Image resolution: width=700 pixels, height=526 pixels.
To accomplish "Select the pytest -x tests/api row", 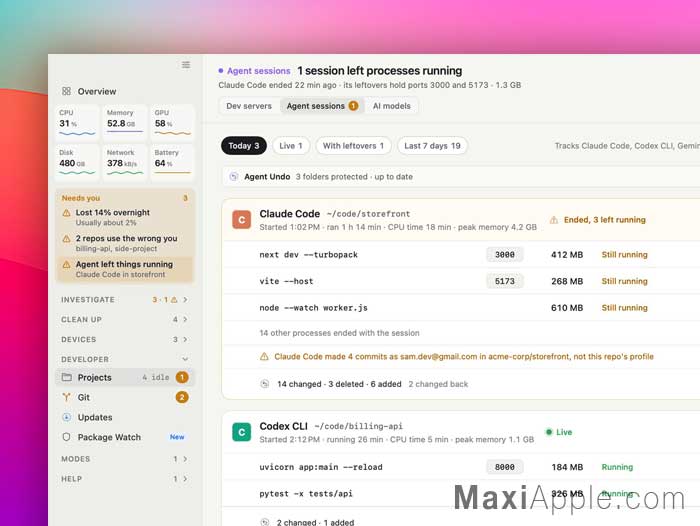I will 461,493.
